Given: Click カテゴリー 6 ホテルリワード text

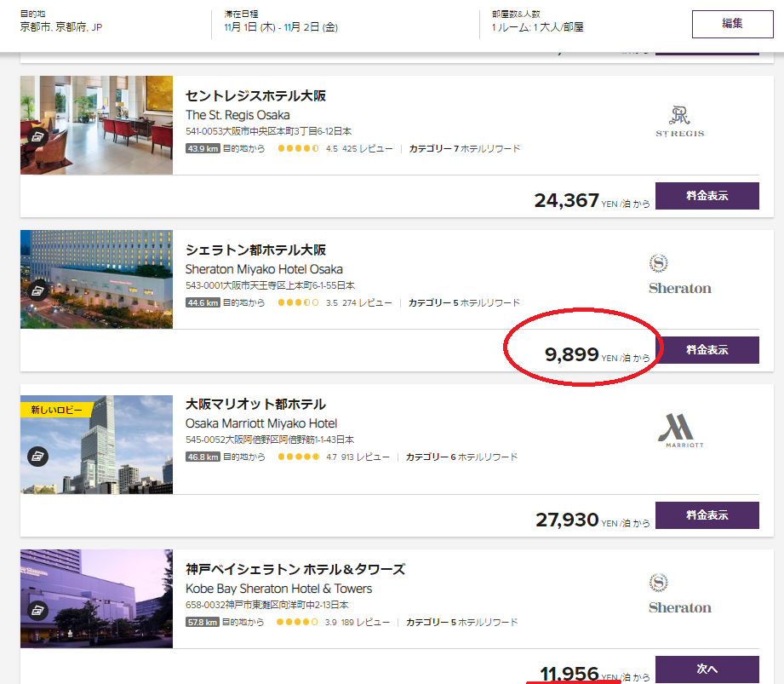Looking at the screenshot, I should tap(461, 457).
